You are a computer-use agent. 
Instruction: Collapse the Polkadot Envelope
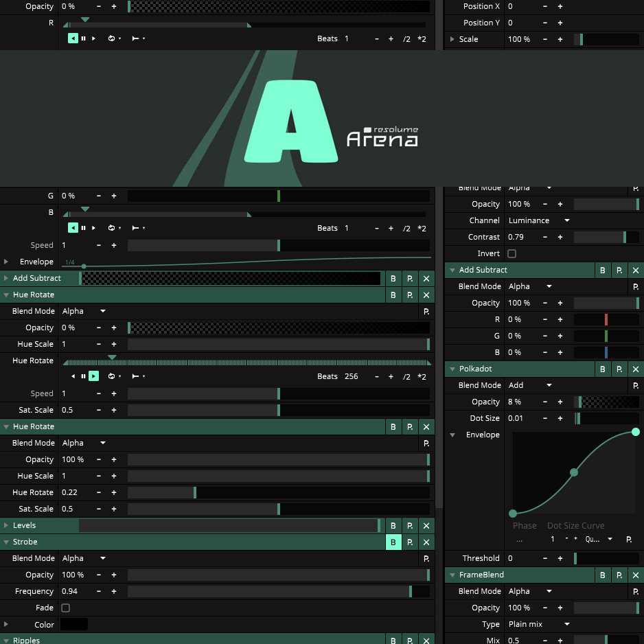point(452,435)
